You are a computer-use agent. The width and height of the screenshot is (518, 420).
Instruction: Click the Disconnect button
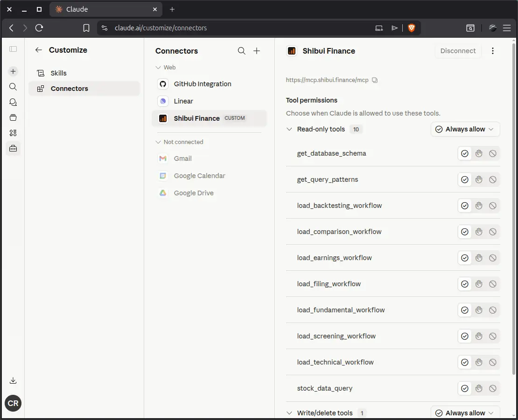[458, 51]
